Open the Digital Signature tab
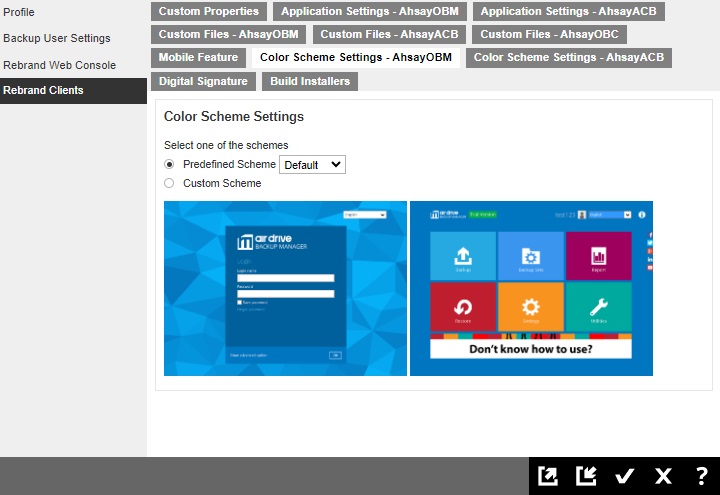Viewport: 720px width, 495px height. click(x=203, y=81)
